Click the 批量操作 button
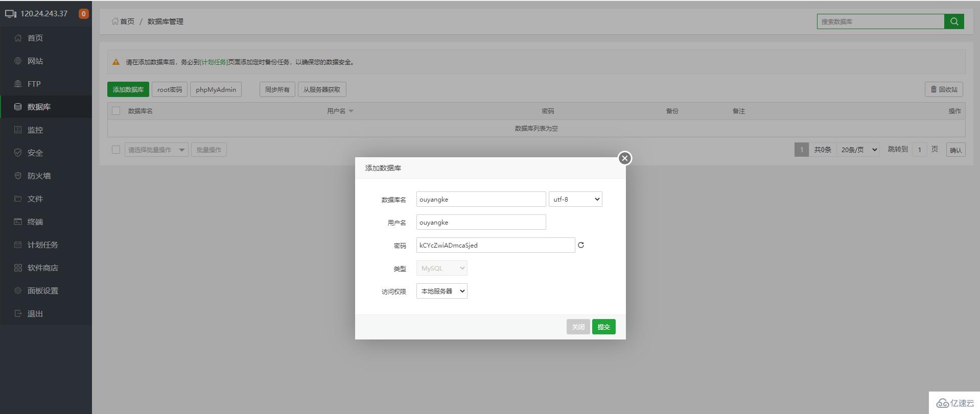Screen dimensions: 980x414 (x=209, y=150)
